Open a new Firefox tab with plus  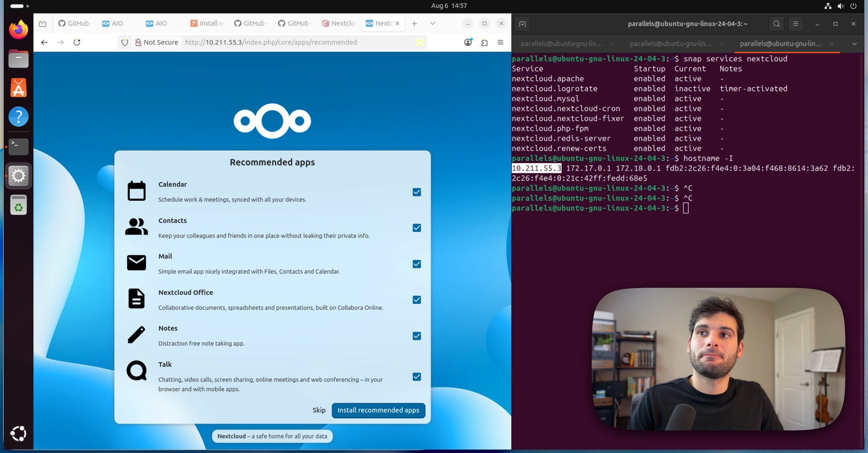(x=414, y=23)
